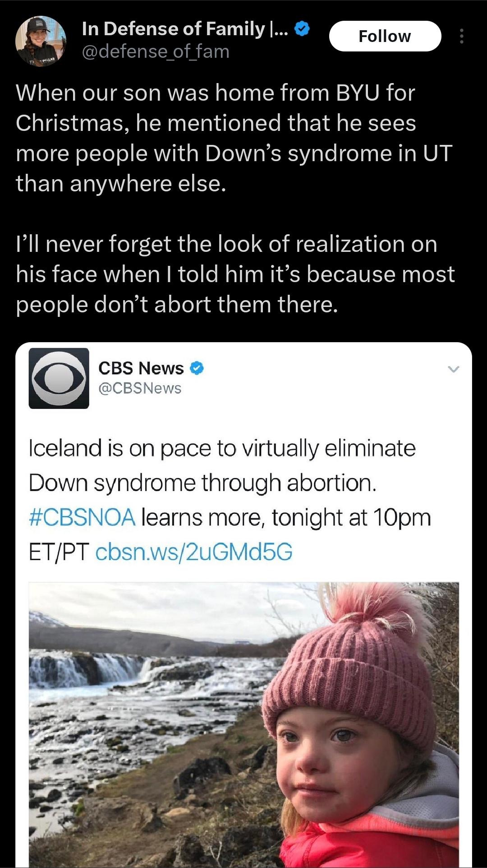Click the "Down syndrome through abortion" line
This screenshot has height=868, width=487.
202,483
